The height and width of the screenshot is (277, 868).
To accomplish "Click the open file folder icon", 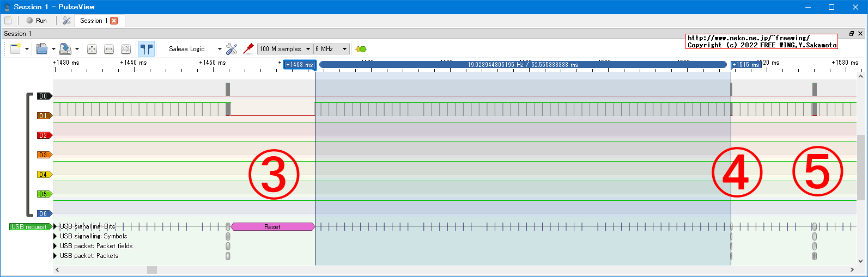I will (42, 49).
